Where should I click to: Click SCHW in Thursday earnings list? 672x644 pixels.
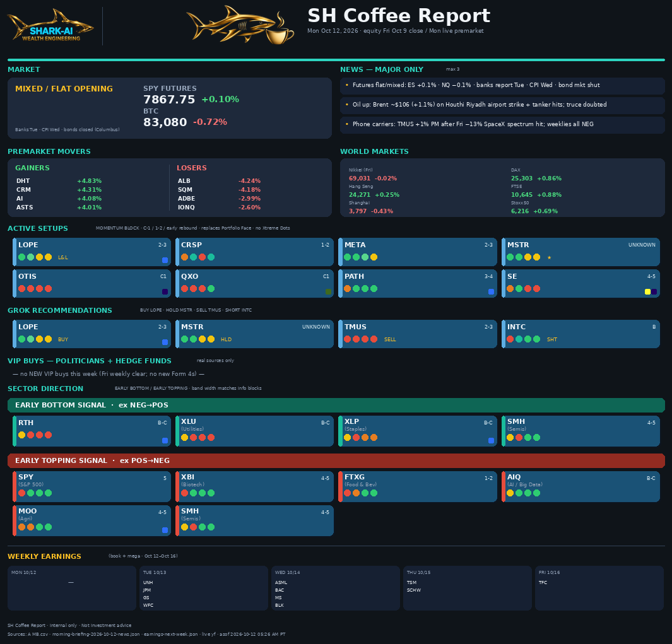click(x=413, y=590)
